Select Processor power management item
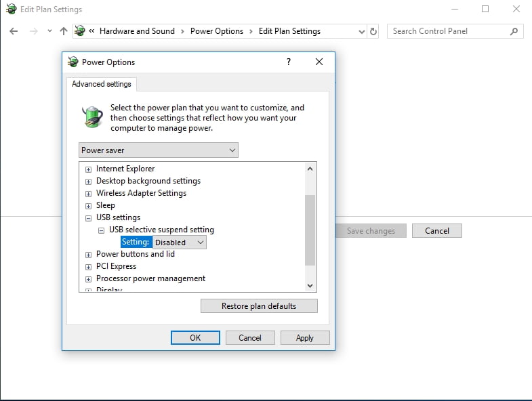 coord(150,278)
